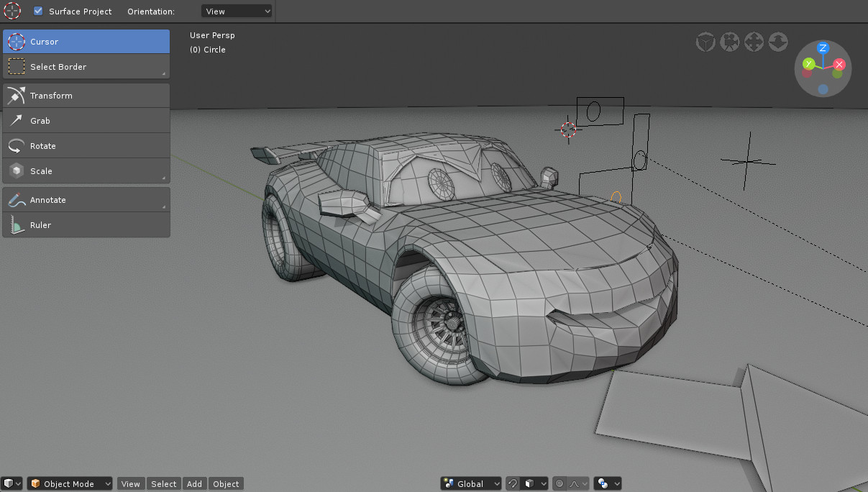Open the snap element dropdown

coord(534,483)
